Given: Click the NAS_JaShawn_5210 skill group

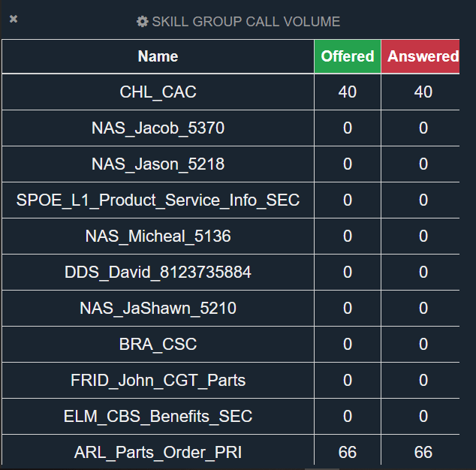Looking at the screenshot, I should 158,309.
